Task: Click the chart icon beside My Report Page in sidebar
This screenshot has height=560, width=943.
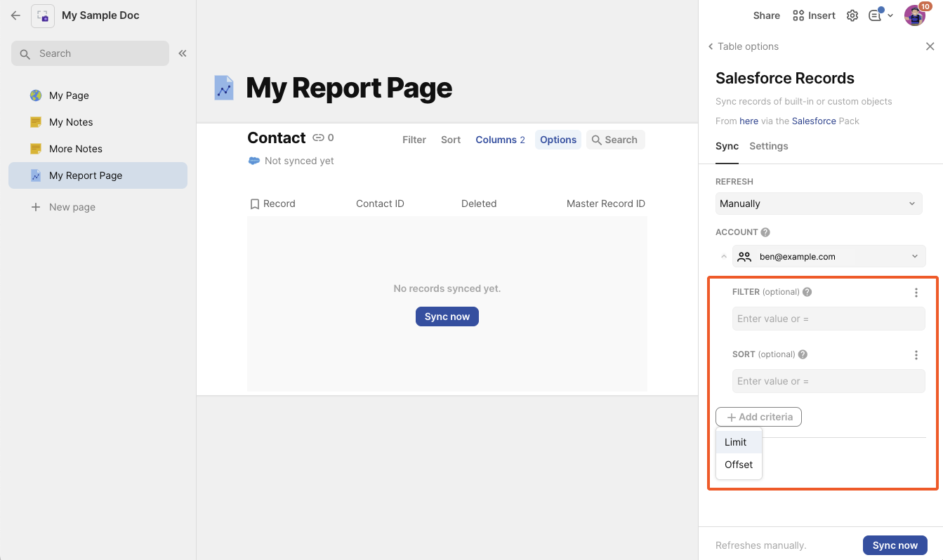Action: pos(36,175)
